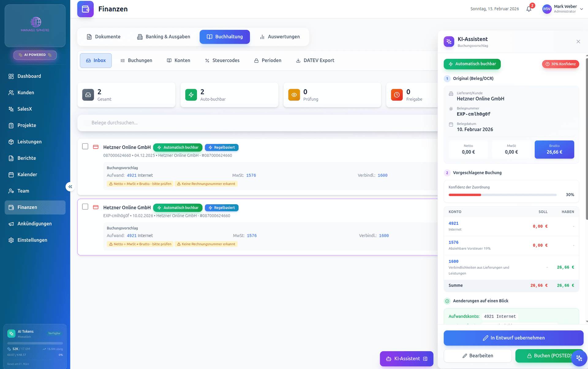Focus the Belege durchsuchen search field
588x369 pixels.
[x=258, y=123]
